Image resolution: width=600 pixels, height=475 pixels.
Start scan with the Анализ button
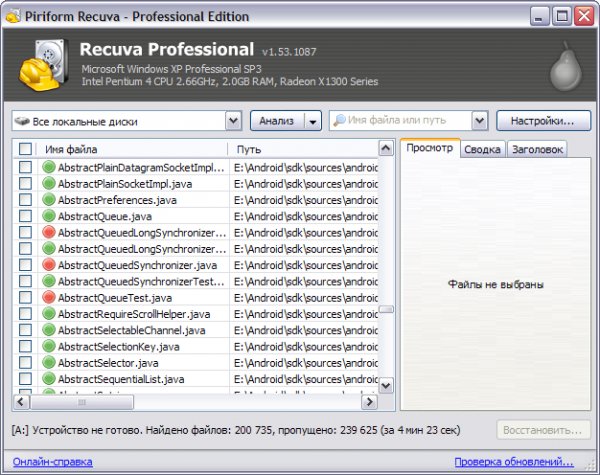[x=277, y=121]
